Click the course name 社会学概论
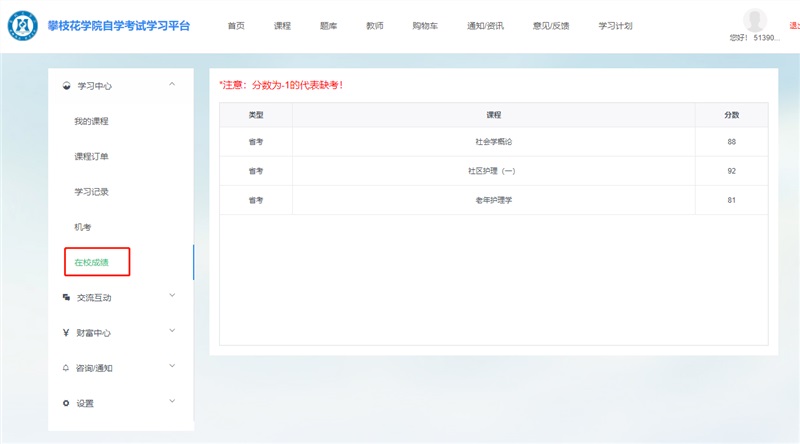The image size is (800, 444). point(493,141)
